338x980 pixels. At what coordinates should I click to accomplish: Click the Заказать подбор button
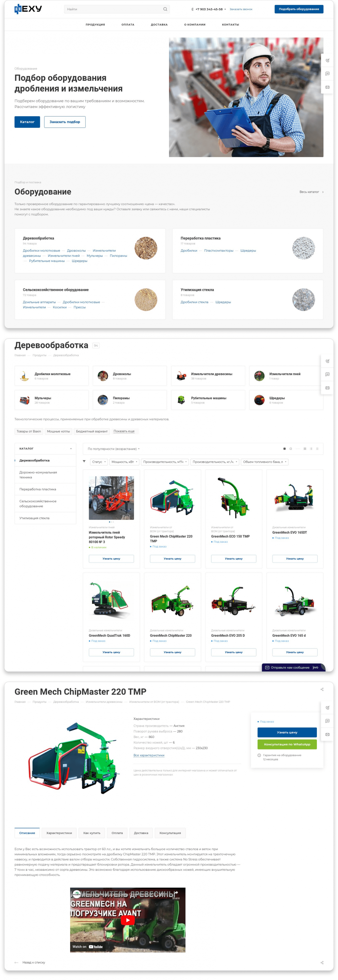[x=65, y=122]
